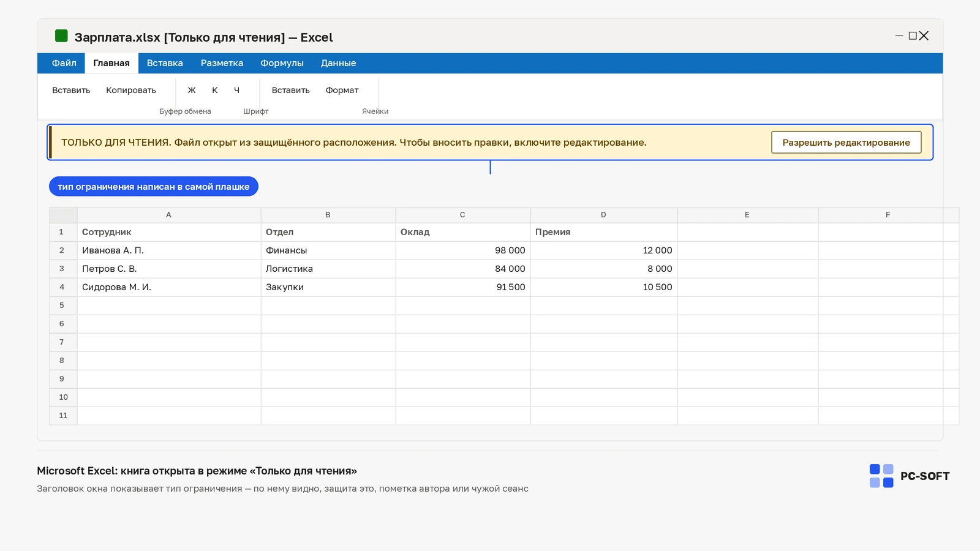Select column C header
The width and height of the screenshot is (980, 551).
[463, 215]
